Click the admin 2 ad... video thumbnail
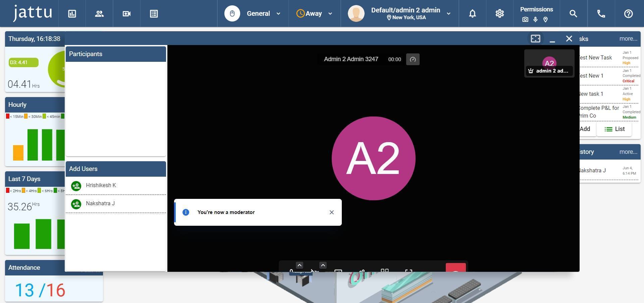The image size is (644, 303). point(549,63)
